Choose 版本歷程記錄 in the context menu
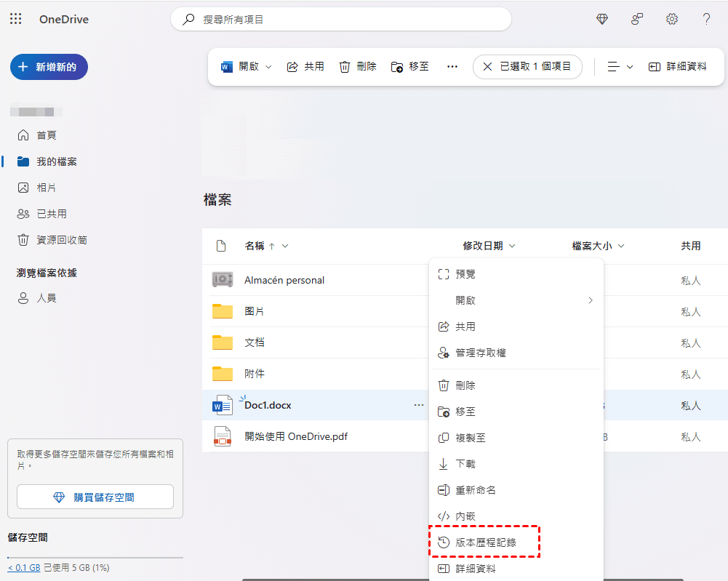The width and height of the screenshot is (728, 581). 516,542
